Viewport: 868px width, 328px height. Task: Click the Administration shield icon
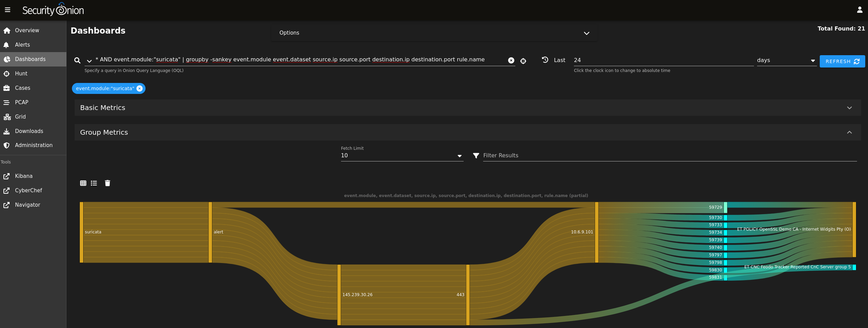tap(7, 145)
